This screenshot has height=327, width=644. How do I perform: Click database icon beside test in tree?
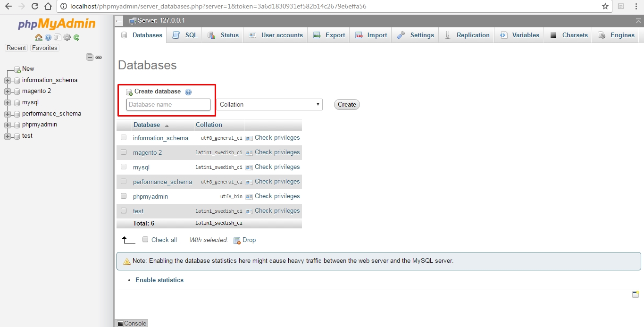17,136
